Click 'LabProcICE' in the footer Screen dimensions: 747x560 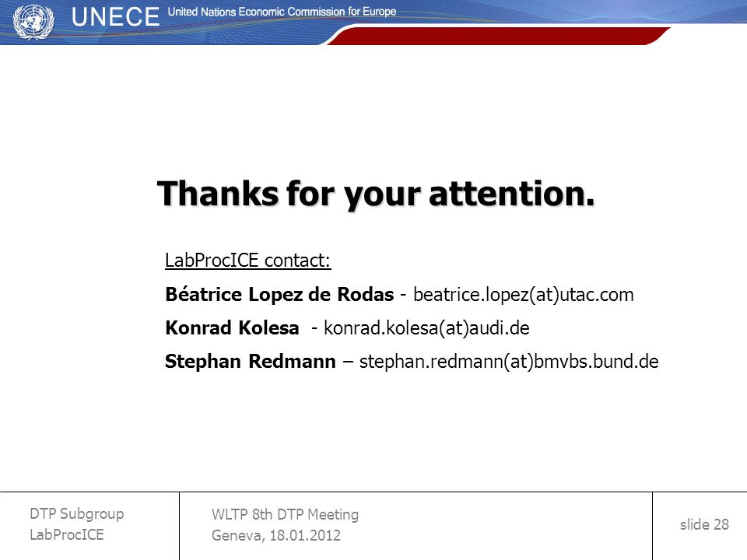point(67,534)
